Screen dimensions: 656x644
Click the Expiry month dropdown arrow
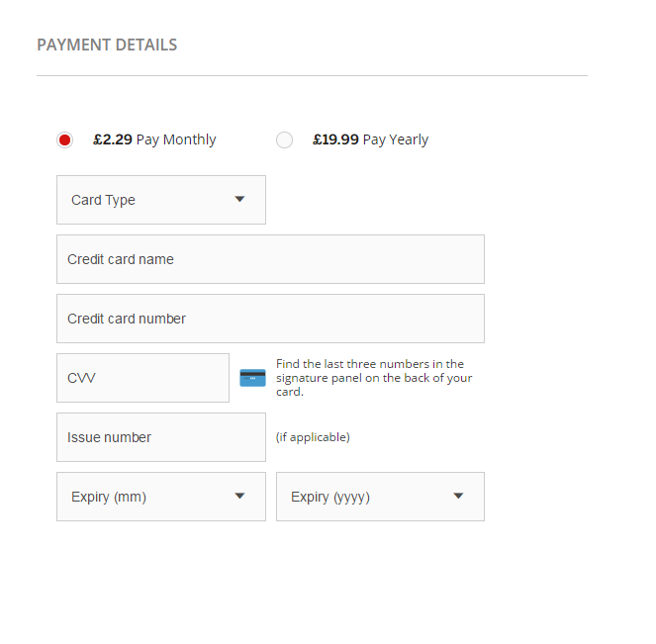(x=239, y=496)
